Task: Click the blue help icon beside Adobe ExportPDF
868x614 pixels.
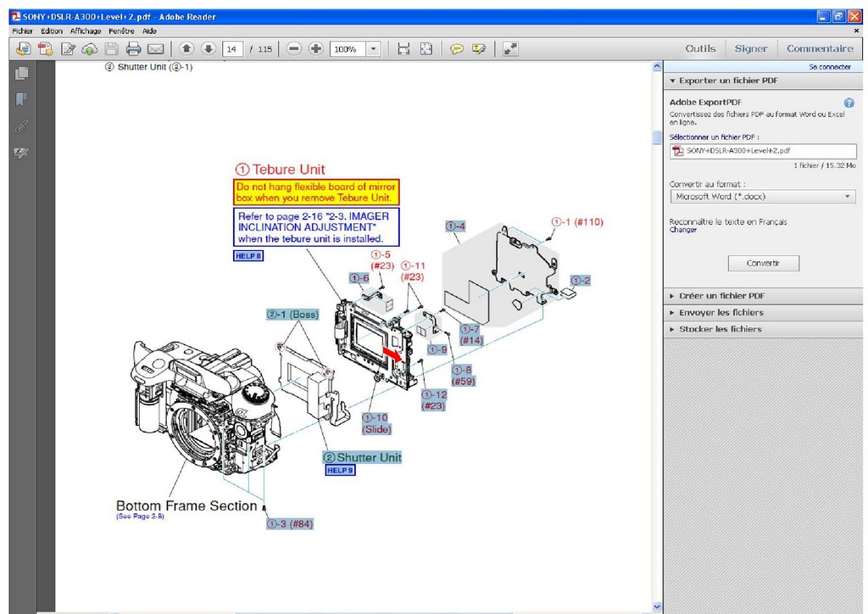Action: pyautogui.click(x=849, y=103)
